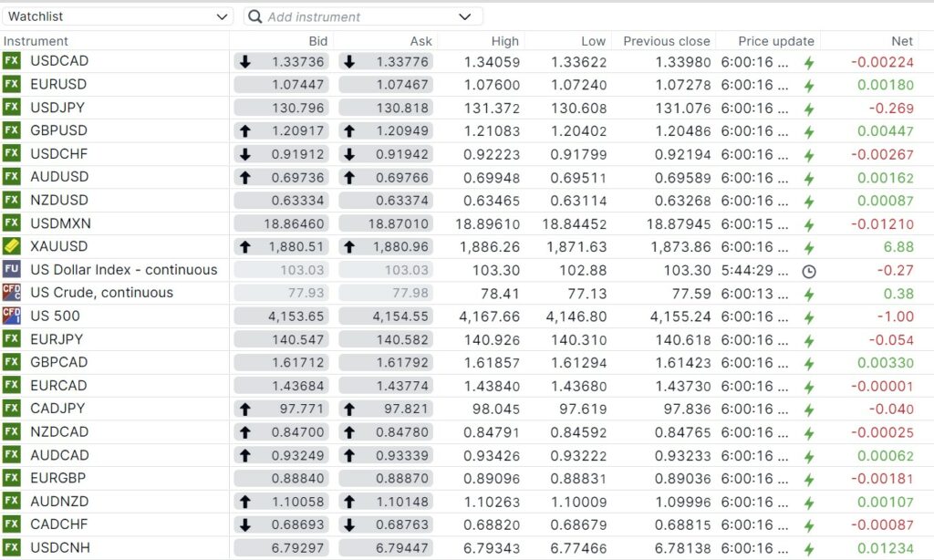The image size is (934, 560).
Task: Click the GBPUSD bid price 1.20917
Action: tap(296, 131)
